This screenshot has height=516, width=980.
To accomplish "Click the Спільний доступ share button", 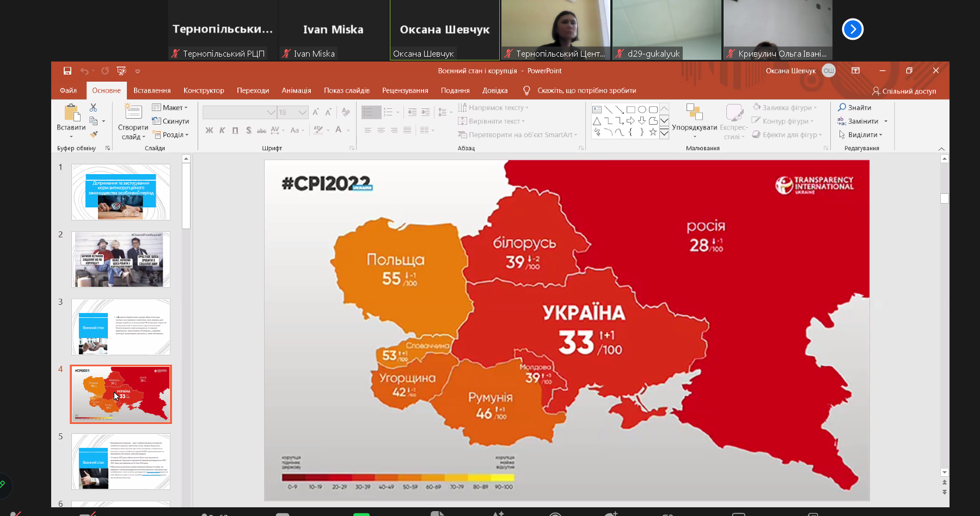I will [x=904, y=91].
